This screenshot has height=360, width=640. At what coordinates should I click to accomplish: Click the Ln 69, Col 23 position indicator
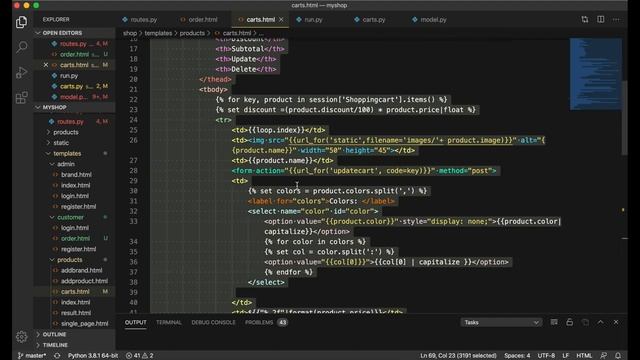pos(458,356)
